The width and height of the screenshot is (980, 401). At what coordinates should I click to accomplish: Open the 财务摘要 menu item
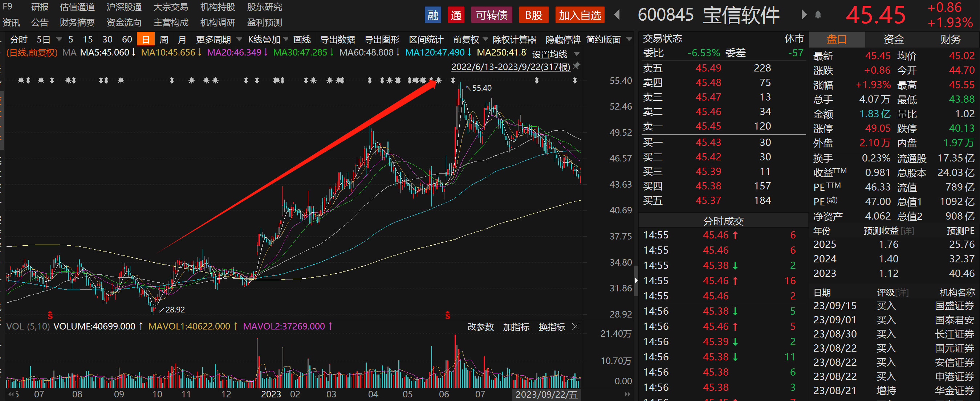coord(77,23)
